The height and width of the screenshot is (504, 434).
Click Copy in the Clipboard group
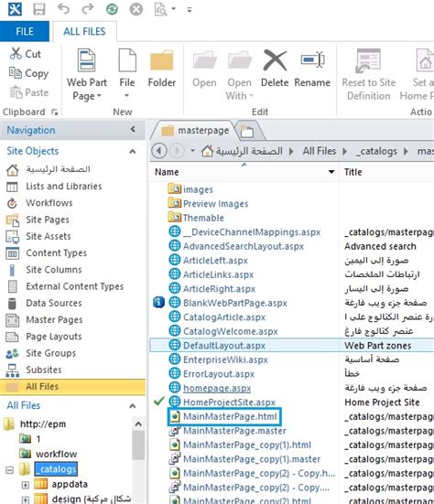tap(29, 73)
